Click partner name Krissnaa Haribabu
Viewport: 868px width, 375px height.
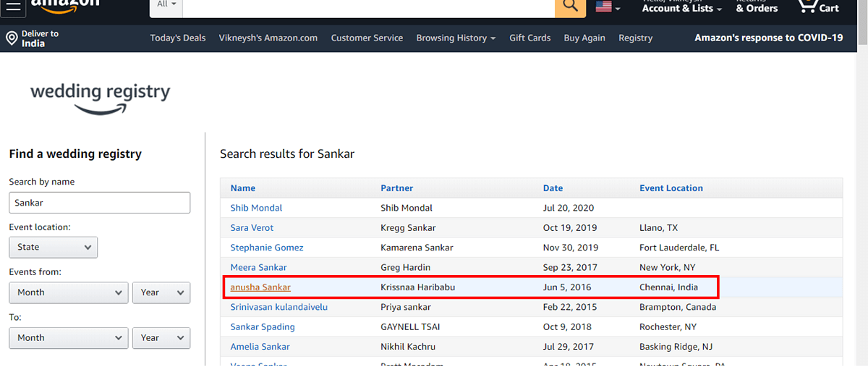[418, 287]
